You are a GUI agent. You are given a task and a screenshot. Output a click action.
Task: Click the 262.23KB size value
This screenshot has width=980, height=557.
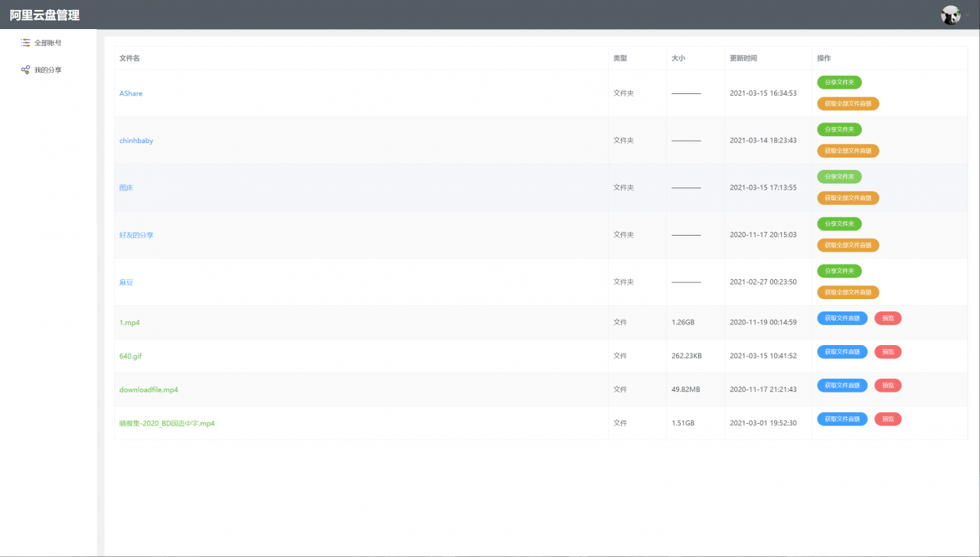point(687,357)
